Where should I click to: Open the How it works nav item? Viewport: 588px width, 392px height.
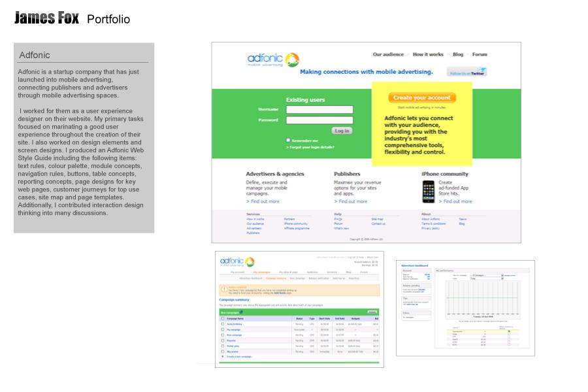pyautogui.click(x=428, y=54)
